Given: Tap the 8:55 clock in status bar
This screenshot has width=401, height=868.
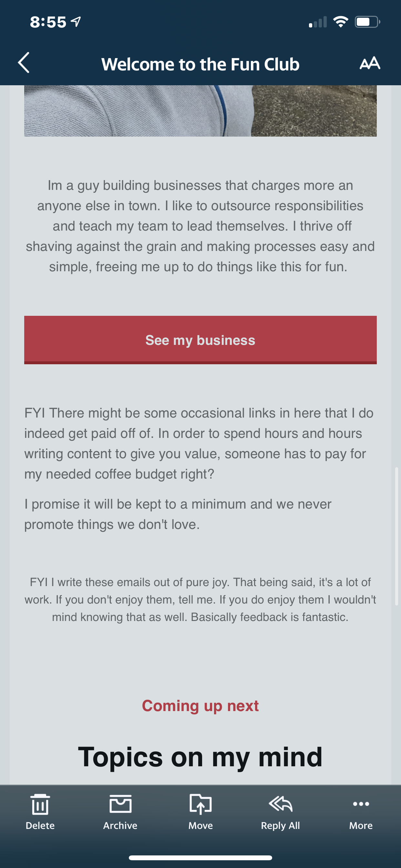Looking at the screenshot, I should click(48, 22).
